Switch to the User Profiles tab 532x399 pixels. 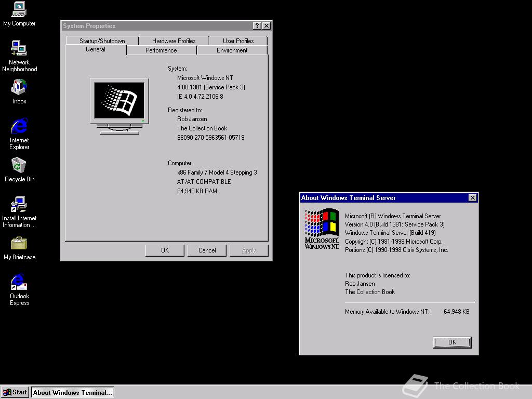point(238,41)
